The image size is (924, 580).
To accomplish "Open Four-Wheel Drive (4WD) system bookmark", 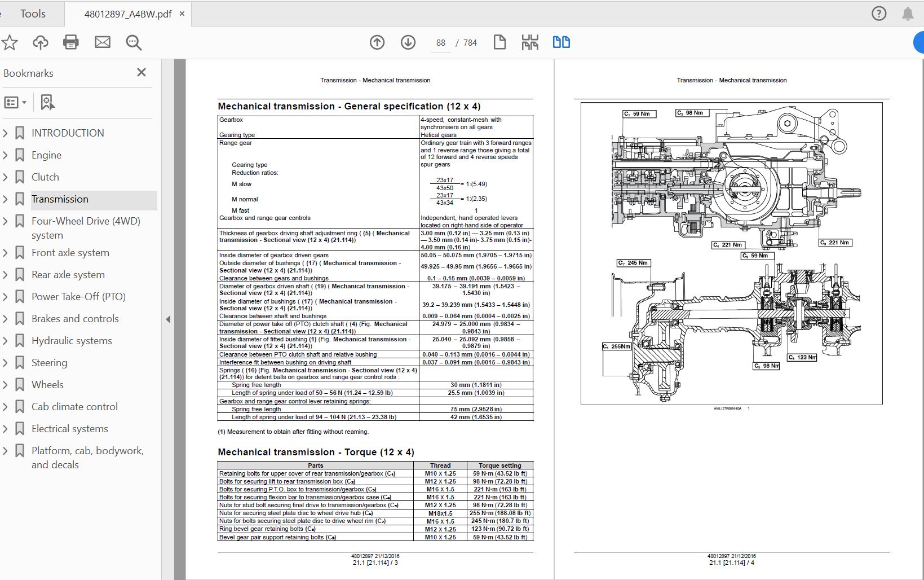I will click(x=86, y=228).
